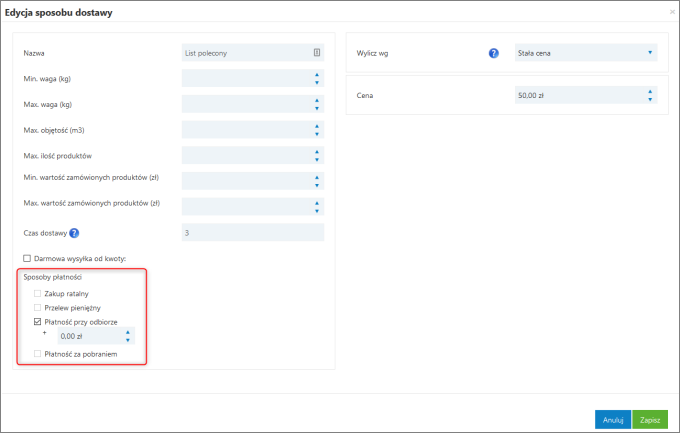Increase the Max. waga (kg) value
680x433 pixels.
[x=317, y=100]
